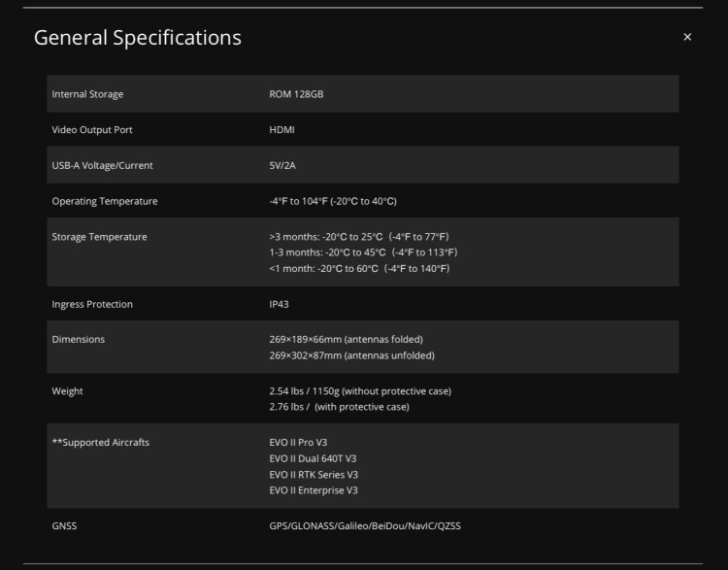Click the GNSS constellation list value
Screen dimensions: 728x570
[365, 526]
